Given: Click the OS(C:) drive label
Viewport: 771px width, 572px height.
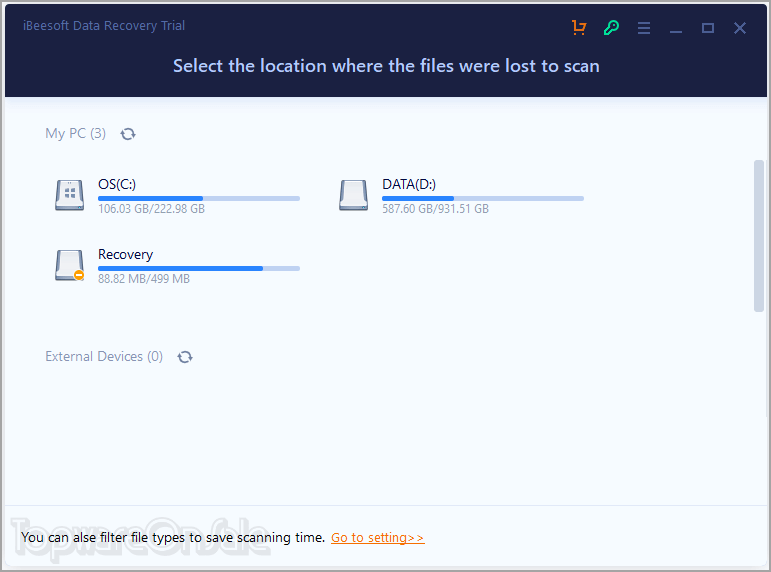Looking at the screenshot, I should point(117,184).
